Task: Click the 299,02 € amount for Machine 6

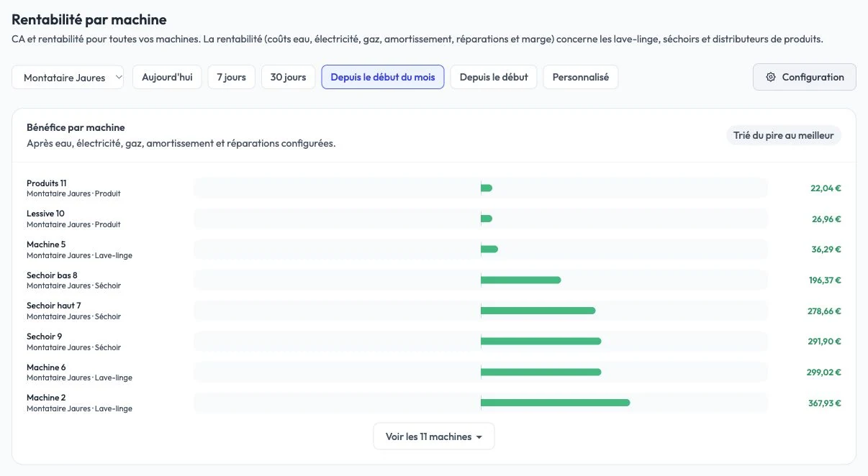Action: (824, 372)
